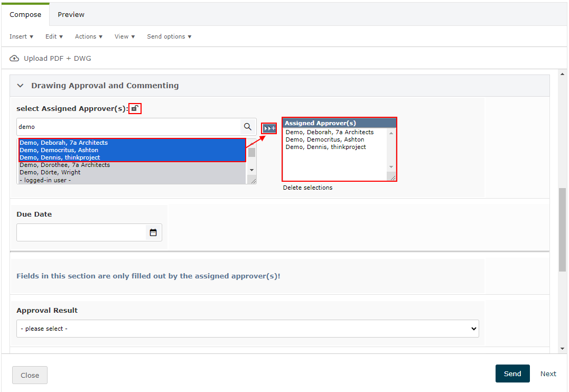This screenshot has width=569, height=392.
Task: Click the main vertical scrollbar thumb
Action: (562, 230)
